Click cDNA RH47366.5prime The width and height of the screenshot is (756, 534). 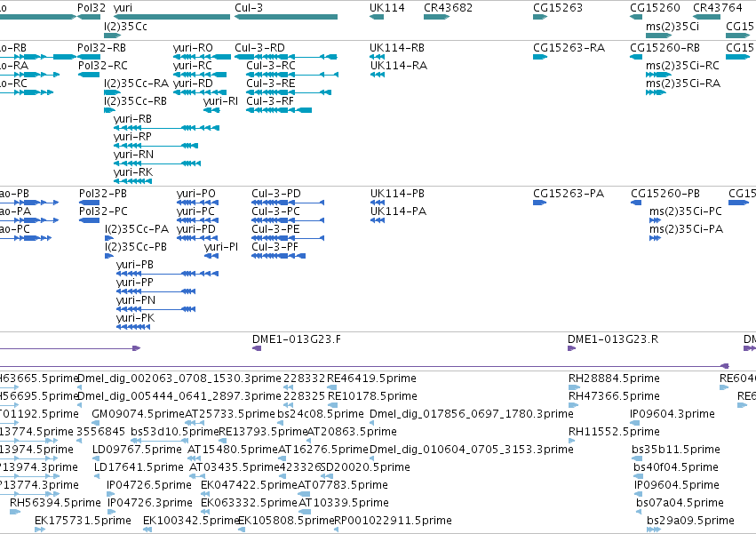(574, 405)
